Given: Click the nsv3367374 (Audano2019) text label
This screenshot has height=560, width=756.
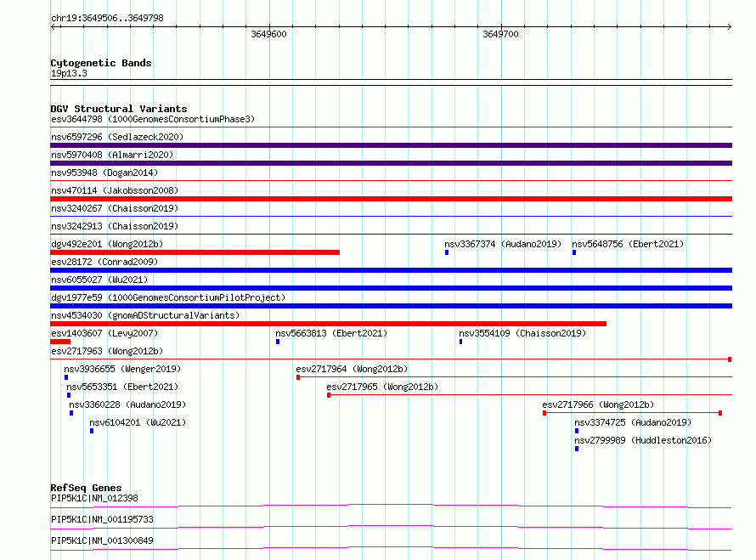Looking at the screenshot, I should [x=503, y=244].
